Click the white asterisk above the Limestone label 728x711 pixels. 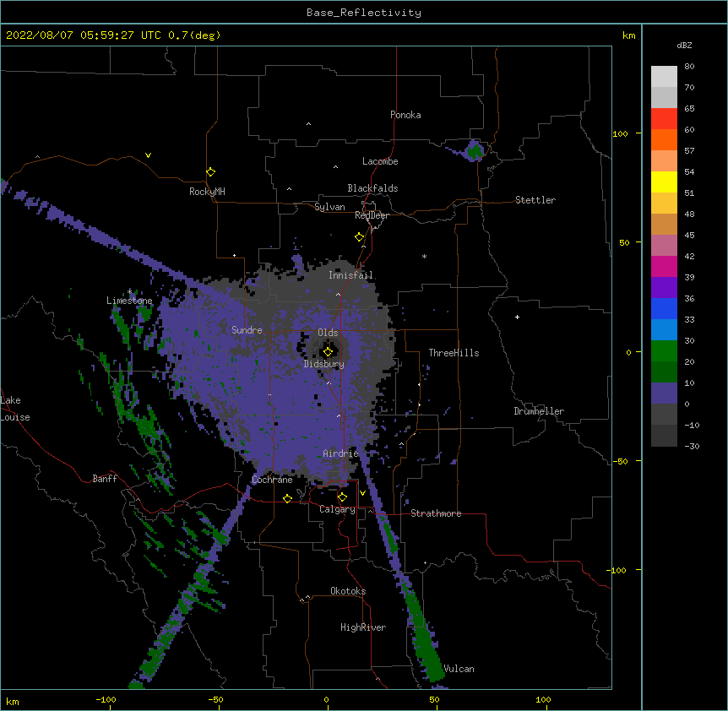click(129, 292)
